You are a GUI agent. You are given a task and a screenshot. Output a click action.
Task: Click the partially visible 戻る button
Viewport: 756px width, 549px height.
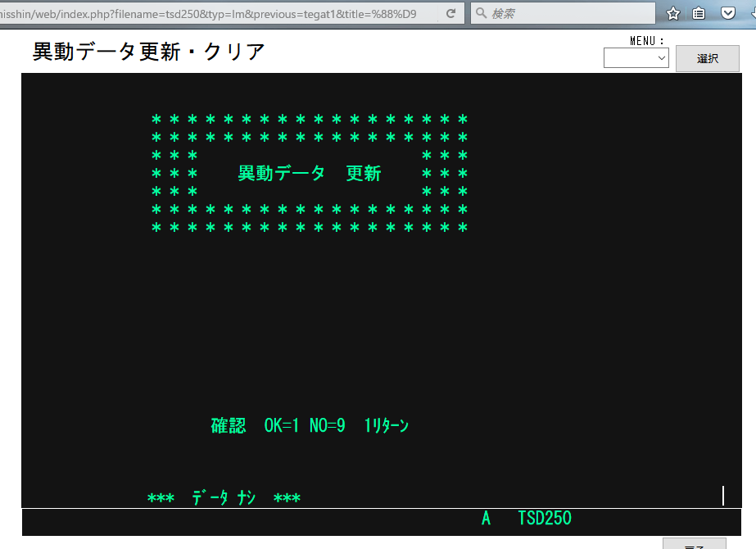[694, 543]
